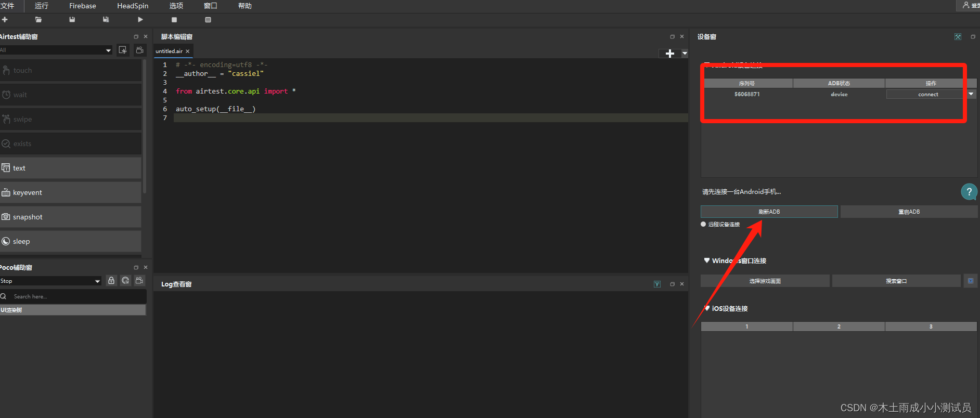Collapse the iOS设备连接 section
This screenshot has height=418, width=980.
coord(706,308)
